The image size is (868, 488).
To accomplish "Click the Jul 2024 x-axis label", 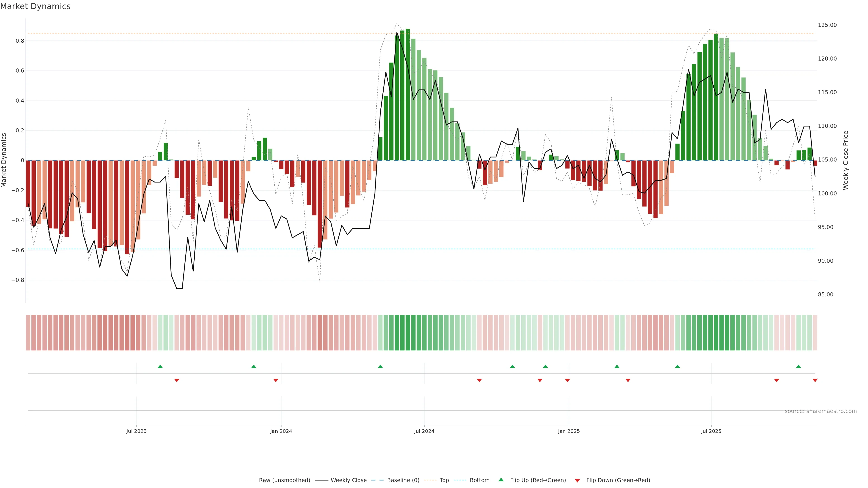I will pos(424,431).
